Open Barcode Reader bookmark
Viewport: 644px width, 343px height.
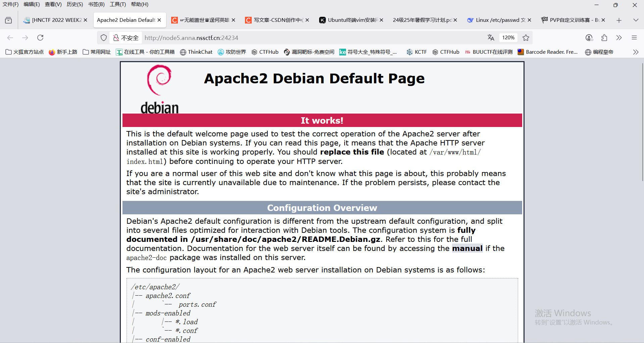pos(548,52)
